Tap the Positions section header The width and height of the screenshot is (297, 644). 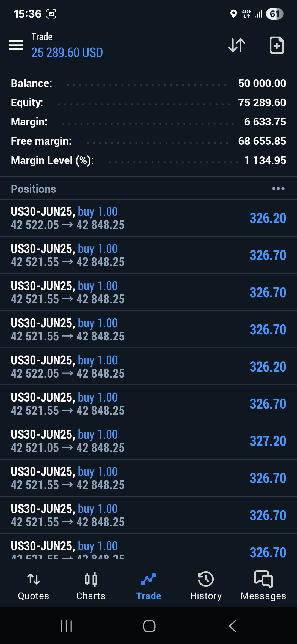[34, 189]
